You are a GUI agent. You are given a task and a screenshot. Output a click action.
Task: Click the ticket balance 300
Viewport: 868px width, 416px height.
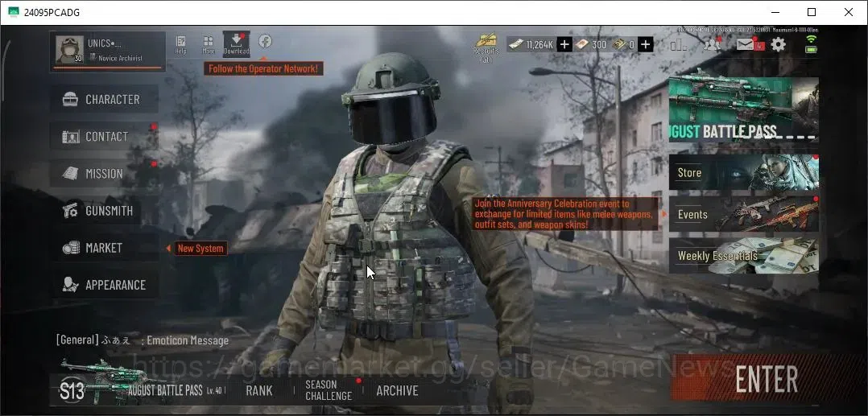tap(592, 45)
